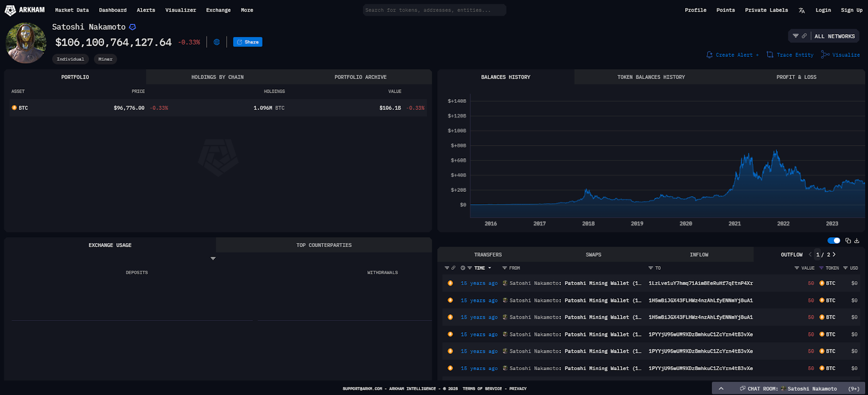
Task: Select the Profit & Loss tab
Action: point(796,77)
